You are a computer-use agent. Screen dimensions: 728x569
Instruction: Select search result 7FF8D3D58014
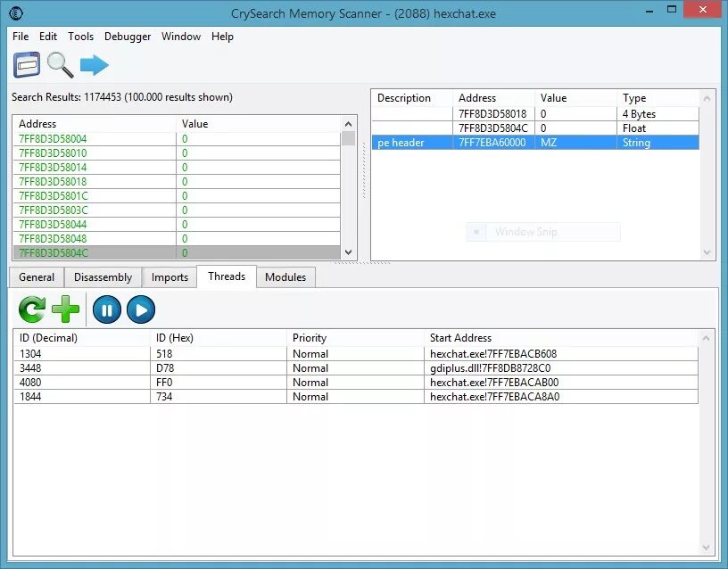point(177,168)
